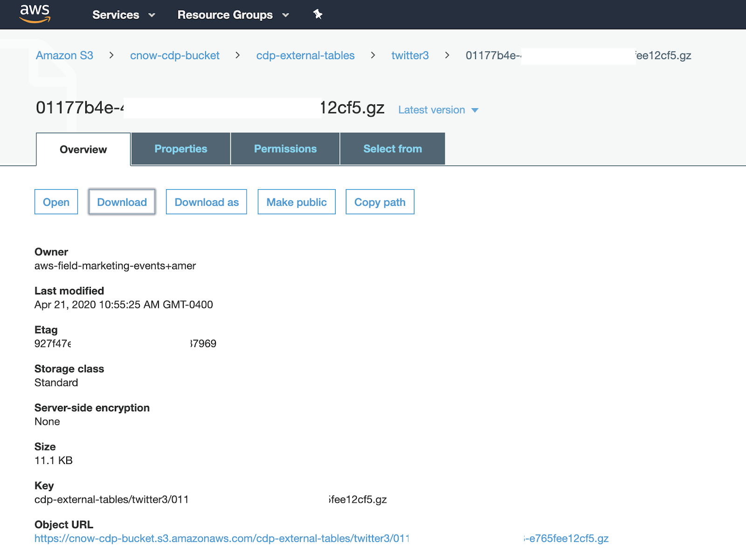Open the Latest version dropdown
This screenshot has height=560, width=746.
[x=438, y=110]
